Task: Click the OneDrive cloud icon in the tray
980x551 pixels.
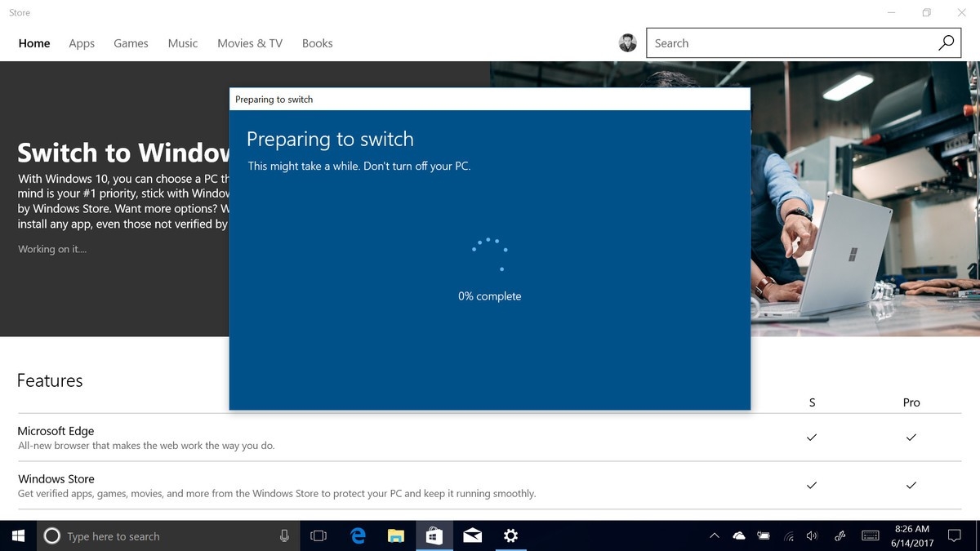Action: 739,535
